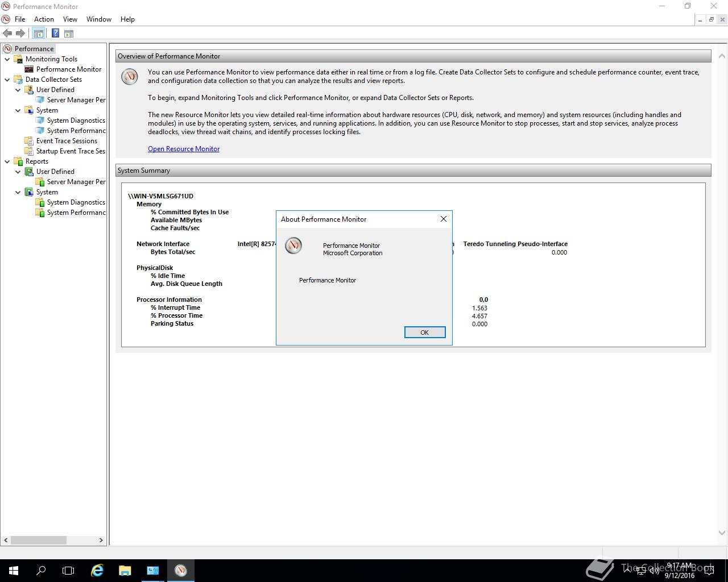
Task: Collapse User Defined under Data Collector Sets
Action: coord(18,90)
